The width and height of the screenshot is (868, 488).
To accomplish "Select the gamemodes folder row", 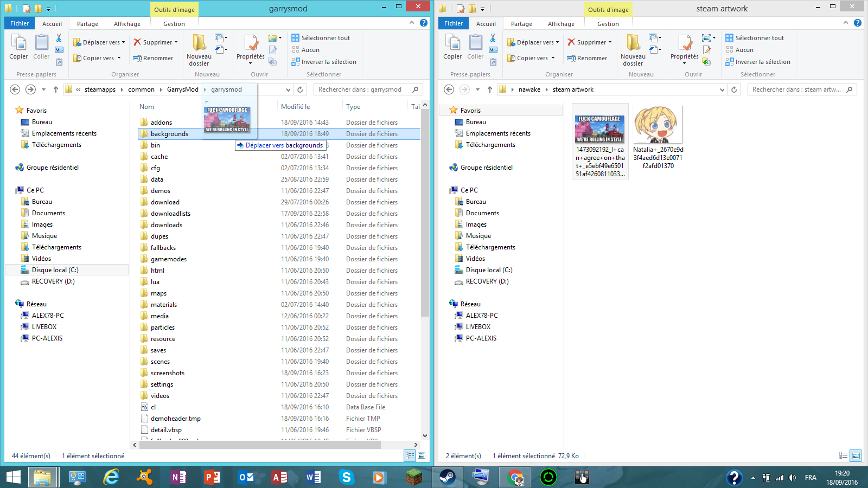I will tap(279, 259).
